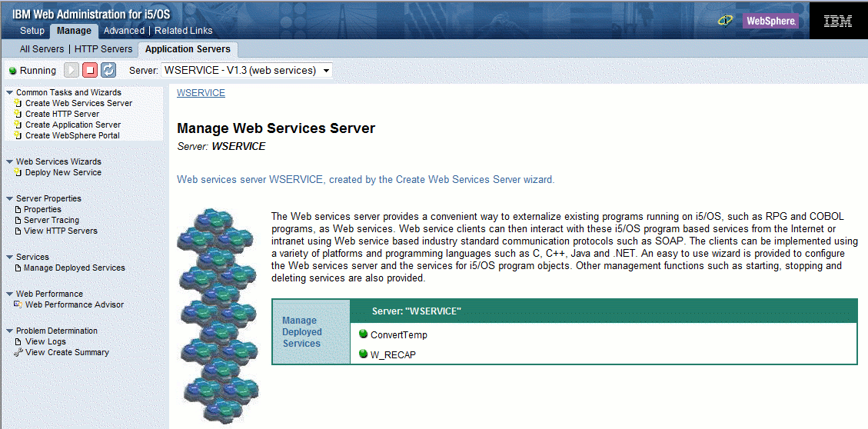Screen dimensions: 868x429
Task: Open Create Web Services Server wizard link
Action: (78, 103)
